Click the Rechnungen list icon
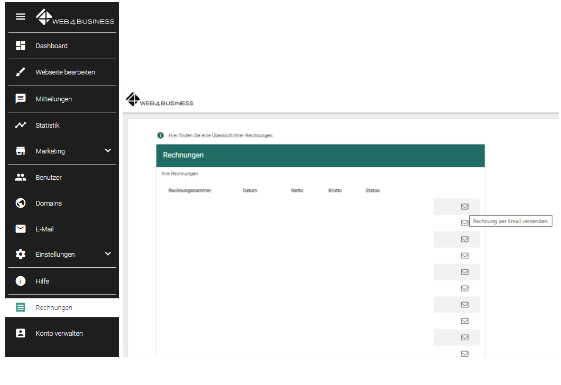Image resolution: width=561 pixels, height=385 pixels. [20, 307]
